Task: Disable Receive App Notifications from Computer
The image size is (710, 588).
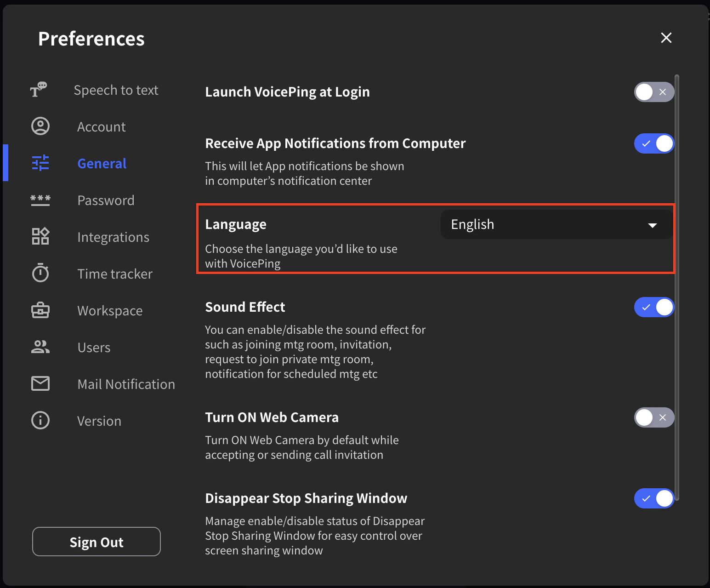Action: 653,143
